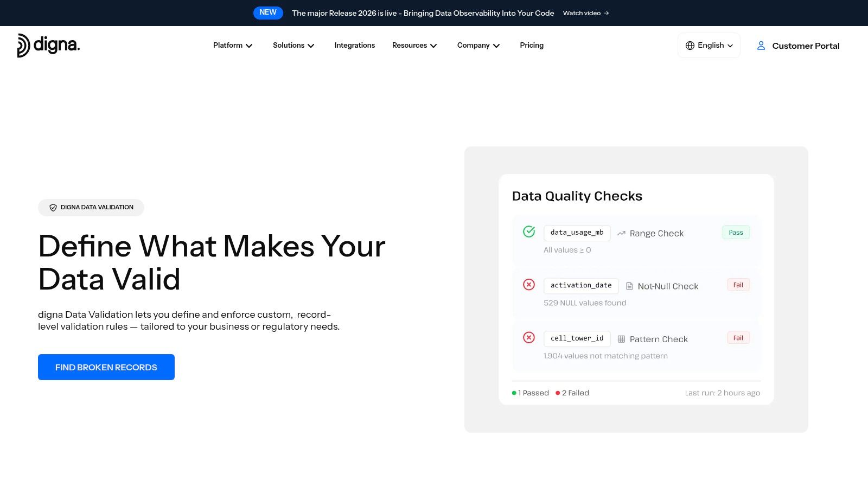
Task: Click the Customer Portal user icon
Action: coord(761,46)
